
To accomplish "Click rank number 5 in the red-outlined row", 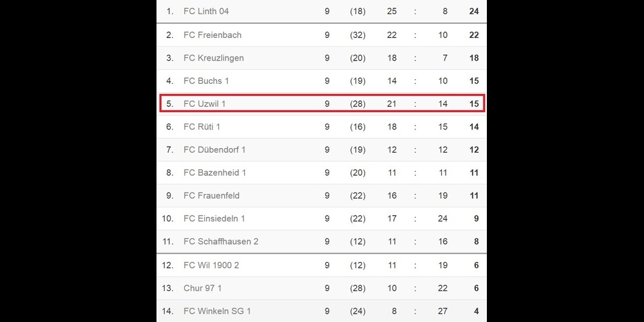I will (x=170, y=104).
